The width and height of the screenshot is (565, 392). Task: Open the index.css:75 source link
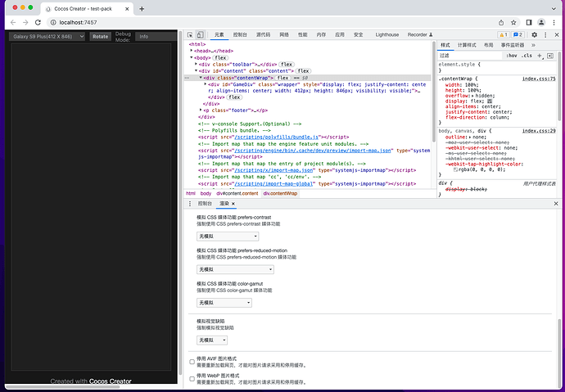[539, 79]
